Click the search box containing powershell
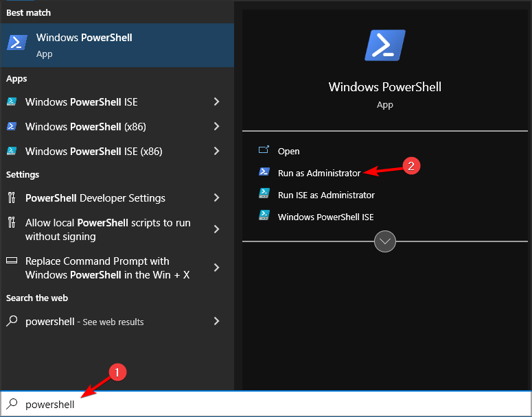The width and height of the screenshot is (532, 417). [266, 404]
